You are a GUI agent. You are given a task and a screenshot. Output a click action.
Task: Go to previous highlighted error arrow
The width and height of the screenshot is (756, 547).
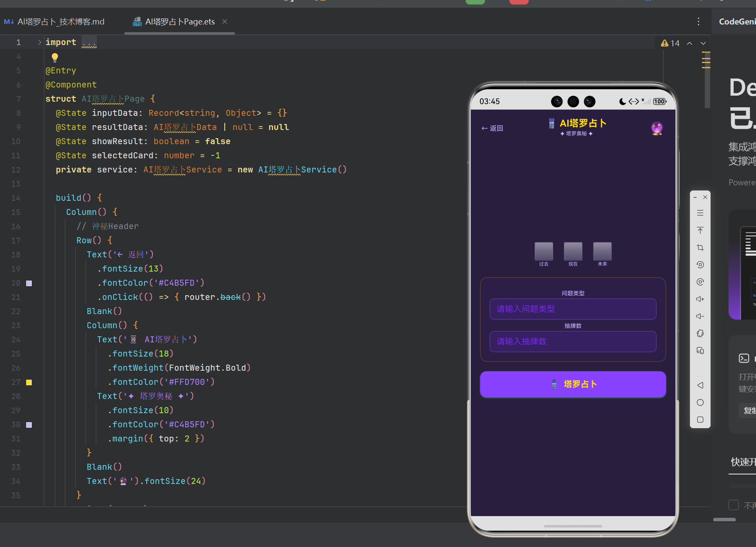[690, 43]
